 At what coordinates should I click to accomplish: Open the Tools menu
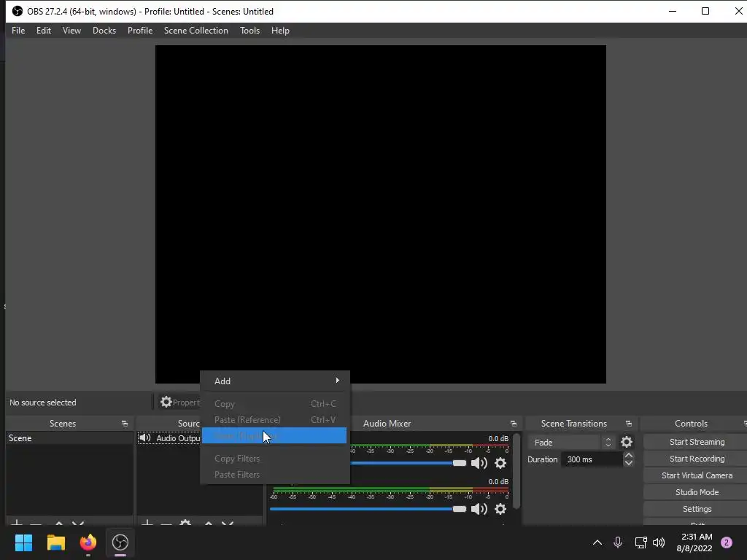pos(249,31)
